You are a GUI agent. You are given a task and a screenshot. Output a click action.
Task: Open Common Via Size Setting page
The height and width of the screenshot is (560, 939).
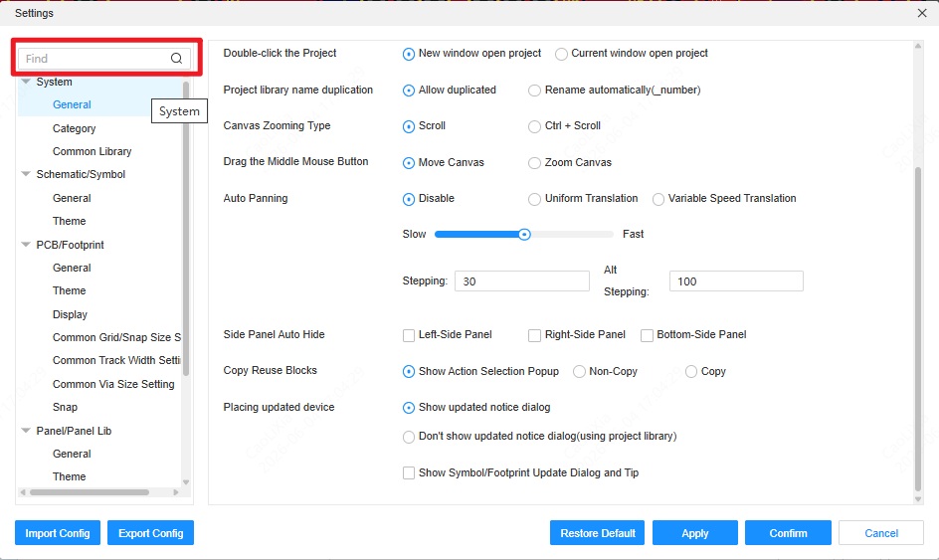point(113,384)
